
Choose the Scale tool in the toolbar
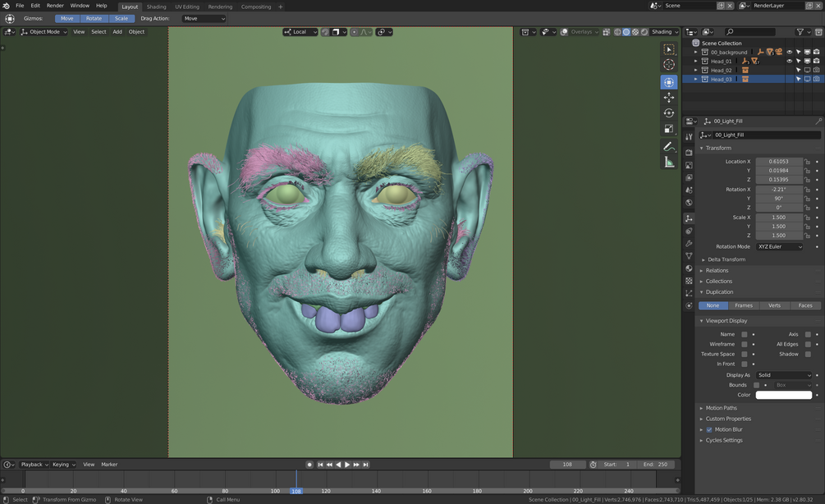(x=669, y=128)
